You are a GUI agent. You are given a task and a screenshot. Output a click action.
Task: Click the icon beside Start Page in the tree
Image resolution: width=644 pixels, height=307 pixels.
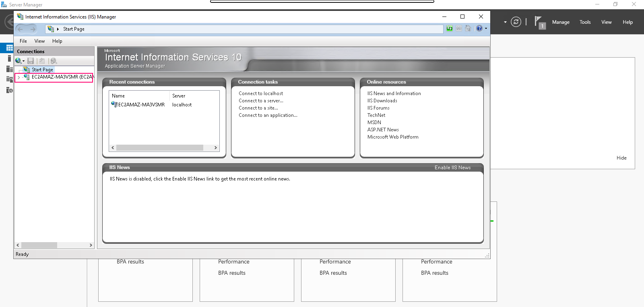27,69
